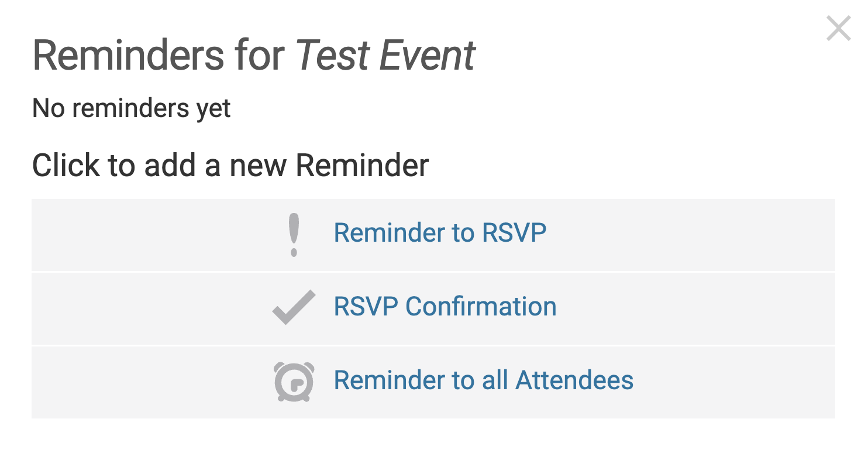Click the italic 'Test Event' title text
Viewport: 868px width, 453px height.
click(385, 56)
